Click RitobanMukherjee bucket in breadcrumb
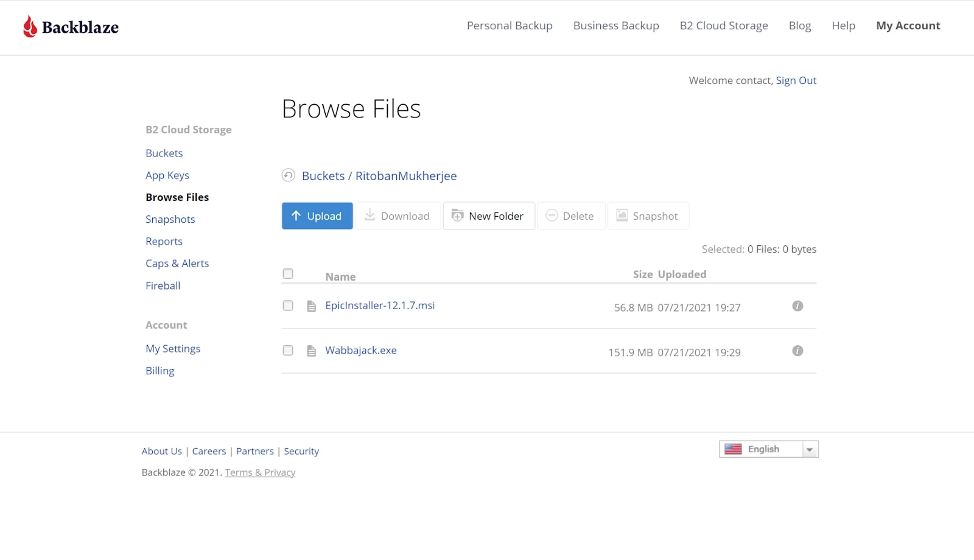The image size is (974, 560). 406,176
